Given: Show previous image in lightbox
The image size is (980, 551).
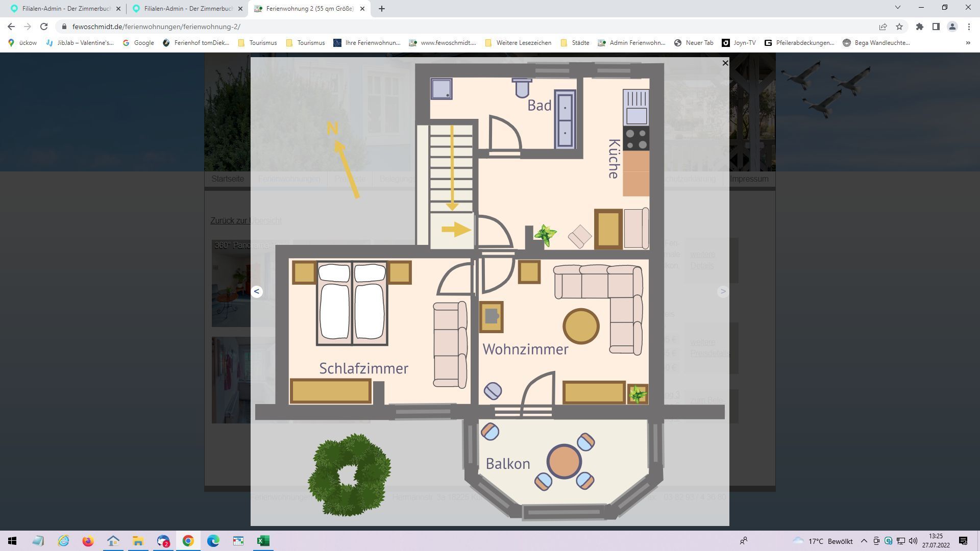Looking at the screenshot, I should 257,291.
